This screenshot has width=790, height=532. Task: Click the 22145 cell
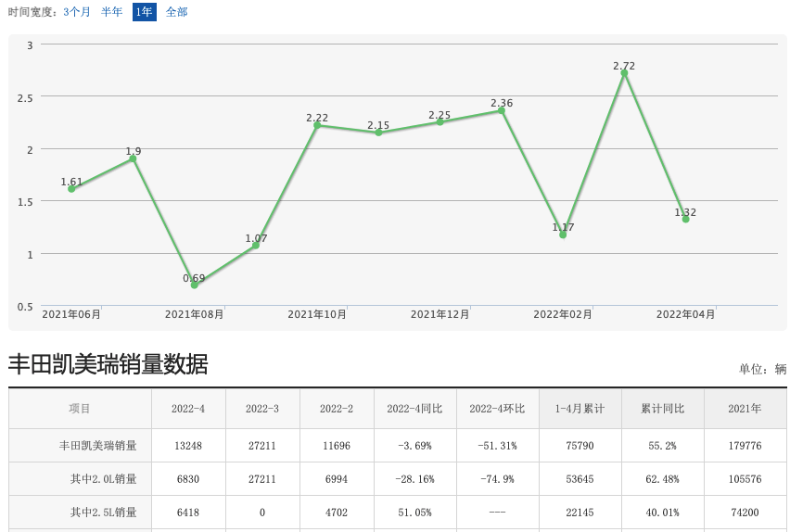pos(580,513)
